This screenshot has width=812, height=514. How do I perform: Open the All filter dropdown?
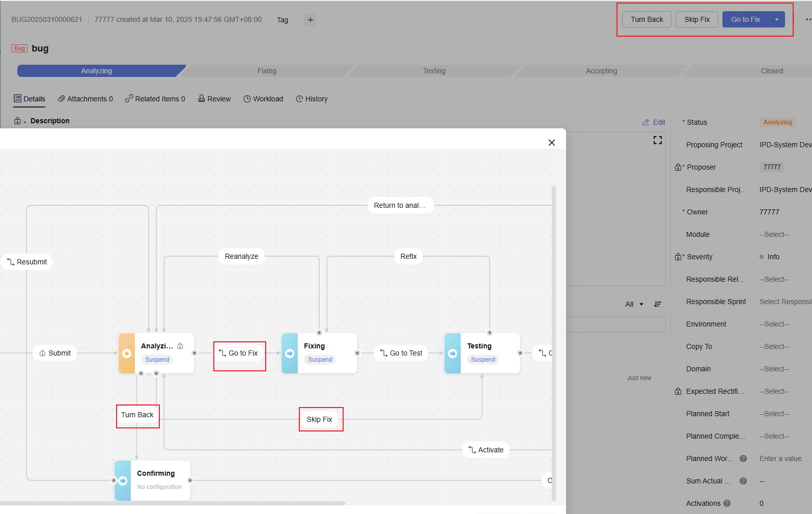[x=634, y=304]
